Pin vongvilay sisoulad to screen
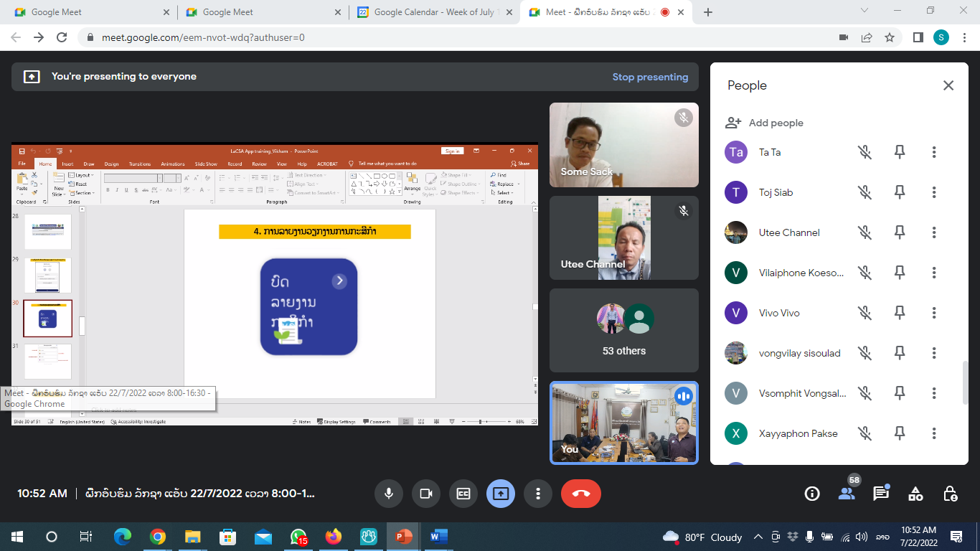The image size is (980, 551). pyautogui.click(x=900, y=353)
